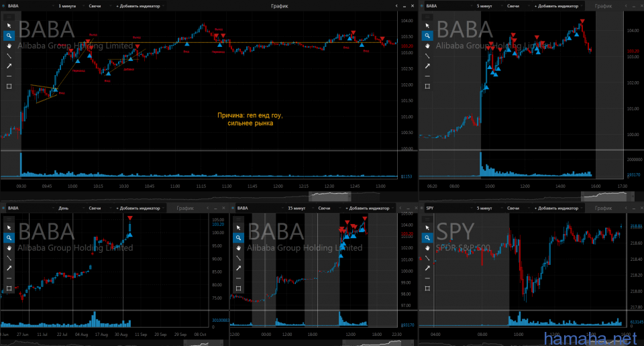This screenshot has width=644, height=346.
Task: Activate the zoom magnifier tool in the 1-minute BABA chart
Action: tap(9, 36)
